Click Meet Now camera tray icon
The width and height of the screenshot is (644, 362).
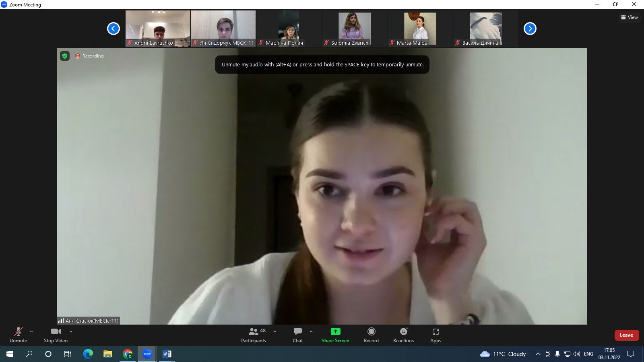click(x=548, y=354)
